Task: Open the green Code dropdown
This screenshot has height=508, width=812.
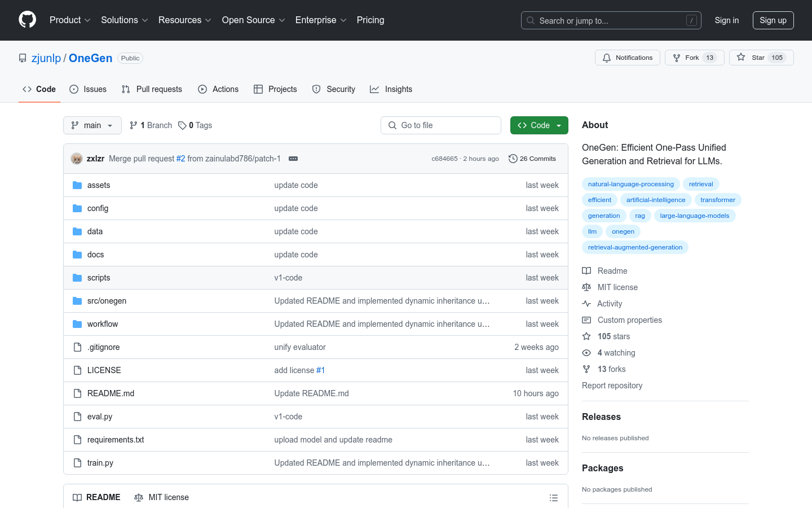Action: (x=539, y=125)
